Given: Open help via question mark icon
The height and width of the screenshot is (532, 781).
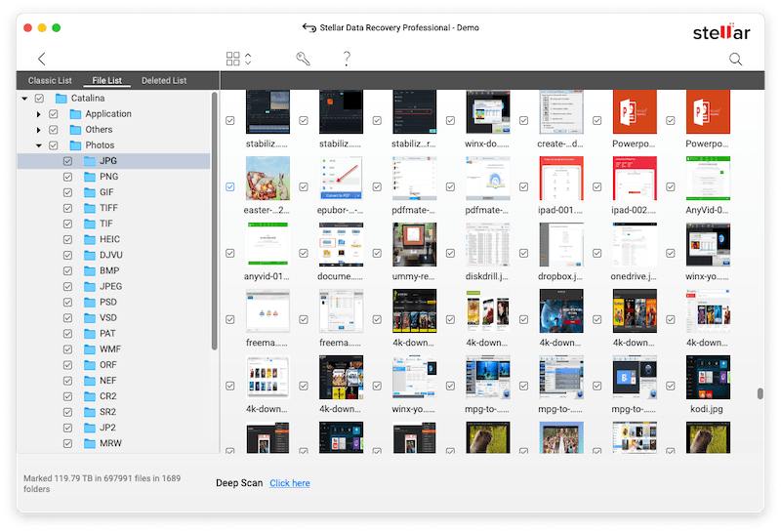Looking at the screenshot, I should (x=347, y=60).
